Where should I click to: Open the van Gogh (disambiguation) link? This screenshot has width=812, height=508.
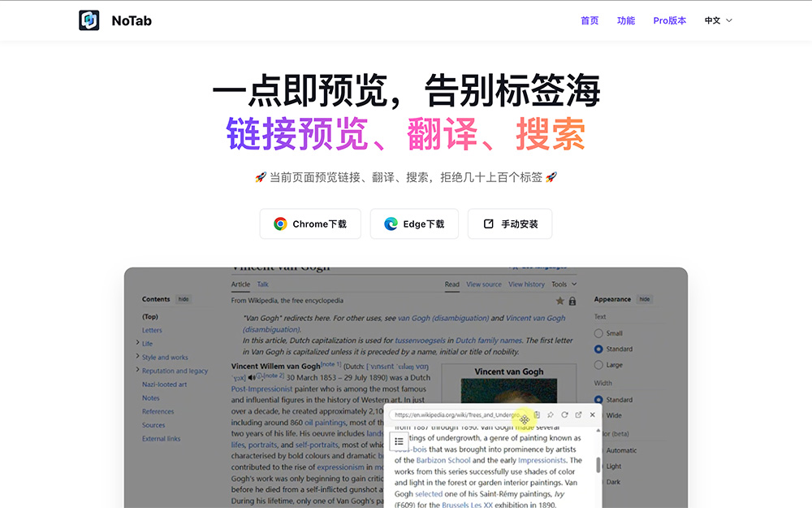443,318
